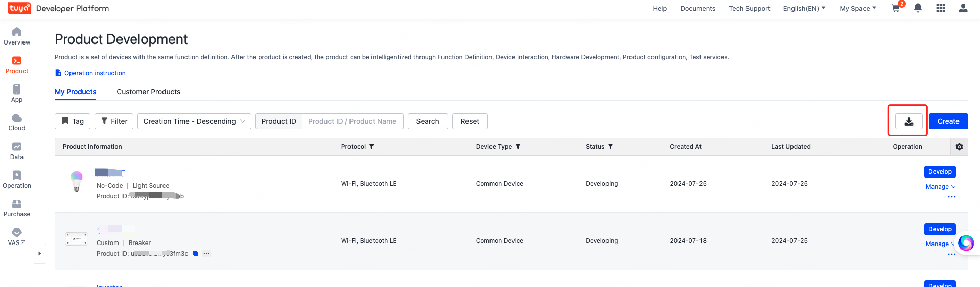Filter by Protocol column funnel
The width and height of the screenshot is (980, 287).
tap(371, 147)
